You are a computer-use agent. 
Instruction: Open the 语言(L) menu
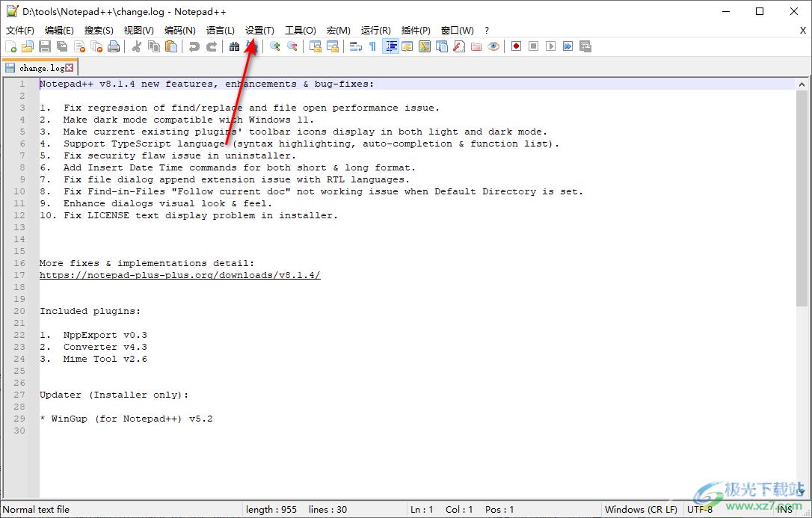[220, 31]
